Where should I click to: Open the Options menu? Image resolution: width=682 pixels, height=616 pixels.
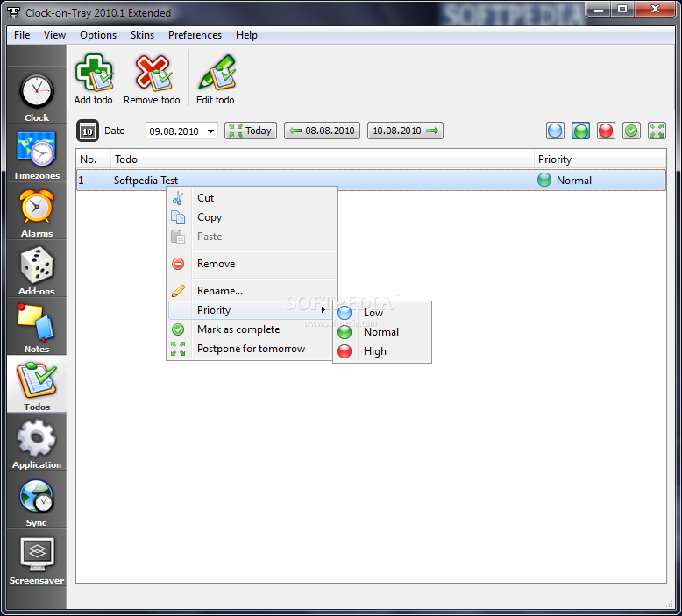point(98,35)
